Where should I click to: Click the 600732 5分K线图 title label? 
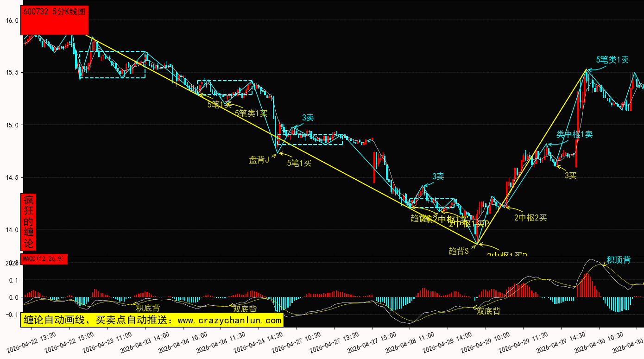point(55,13)
